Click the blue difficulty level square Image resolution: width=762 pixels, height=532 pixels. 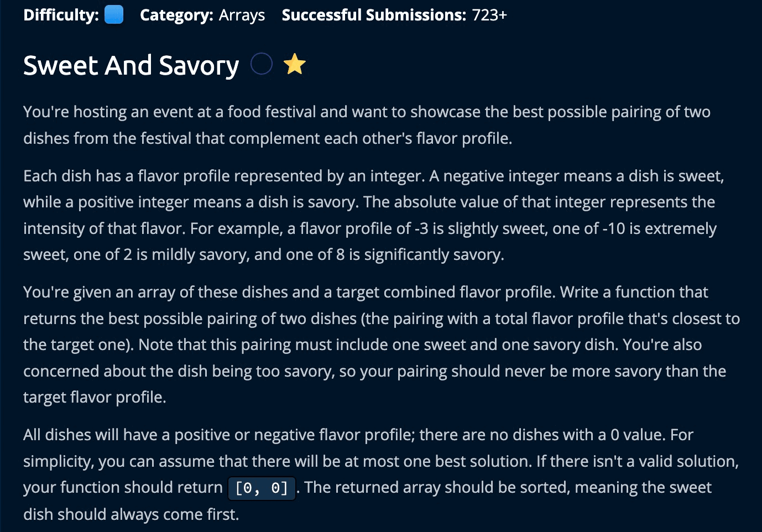tap(114, 14)
